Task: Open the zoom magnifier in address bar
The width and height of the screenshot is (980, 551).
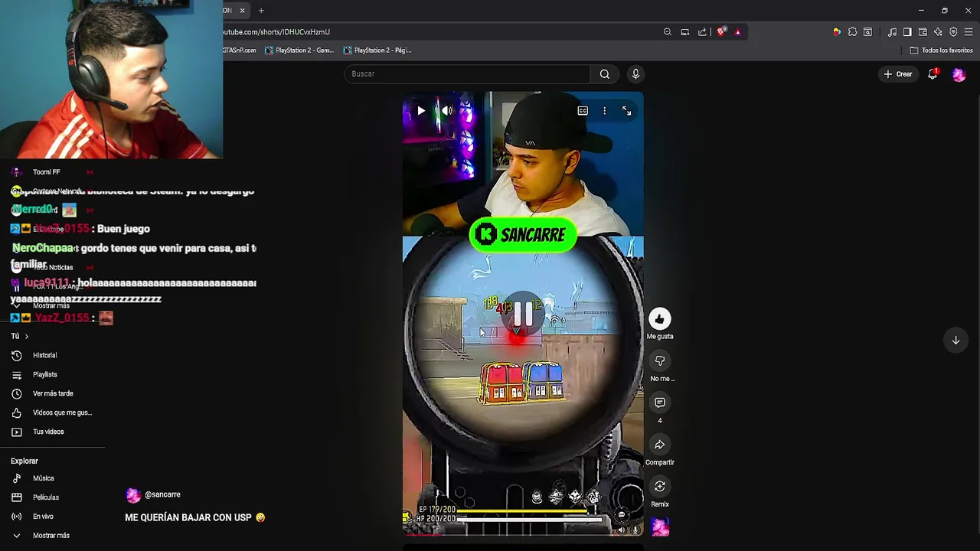Action: pyautogui.click(x=668, y=32)
